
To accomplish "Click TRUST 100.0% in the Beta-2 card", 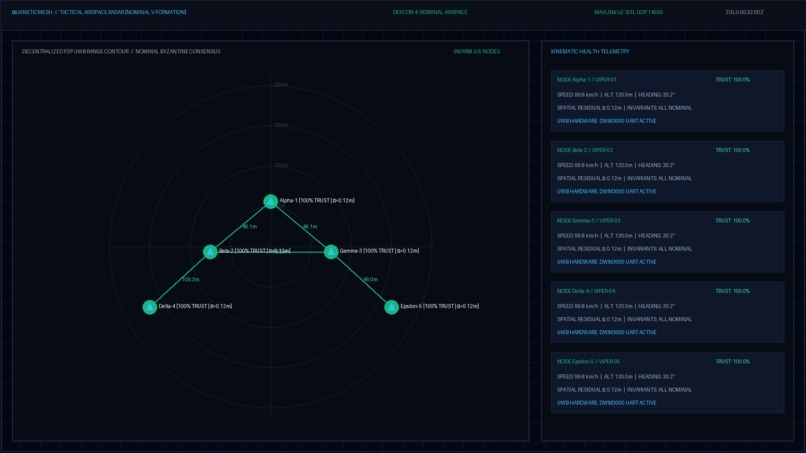I will (732, 150).
